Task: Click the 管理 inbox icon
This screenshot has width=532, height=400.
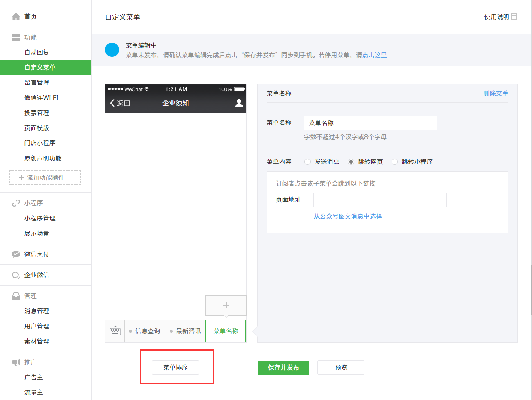Action: tap(16, 296)
